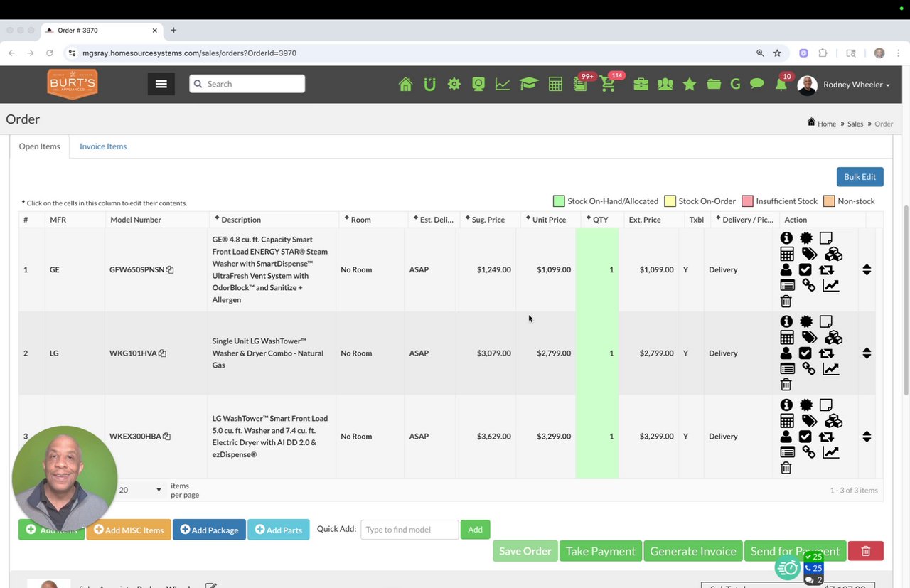The image size is (910, 588).
Task: Click calculator icon in GFW650SPNSN row
Action: point(786,254)
